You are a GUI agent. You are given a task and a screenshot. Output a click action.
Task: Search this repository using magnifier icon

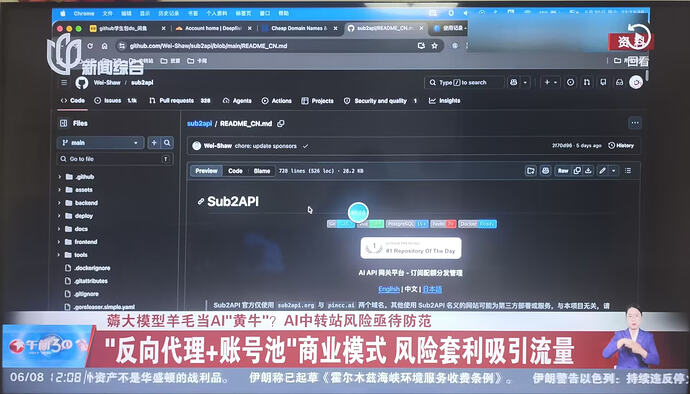(x=167, y=143)
